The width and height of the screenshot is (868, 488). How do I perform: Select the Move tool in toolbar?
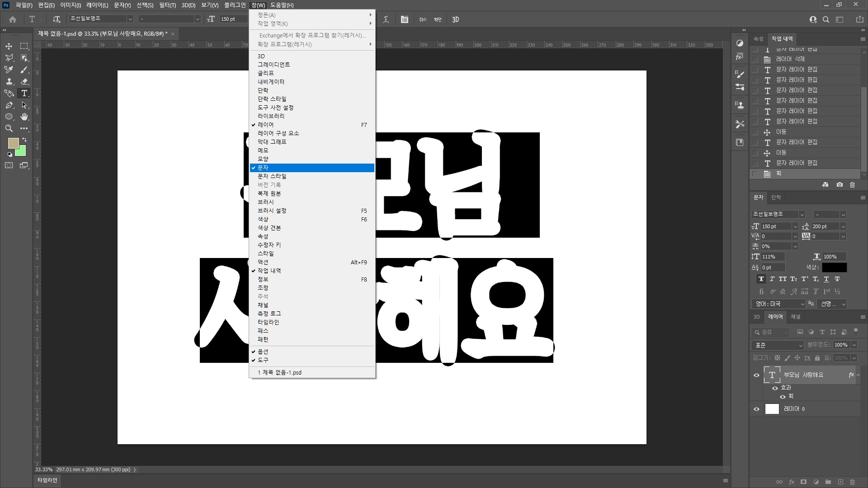pos(9,46)
